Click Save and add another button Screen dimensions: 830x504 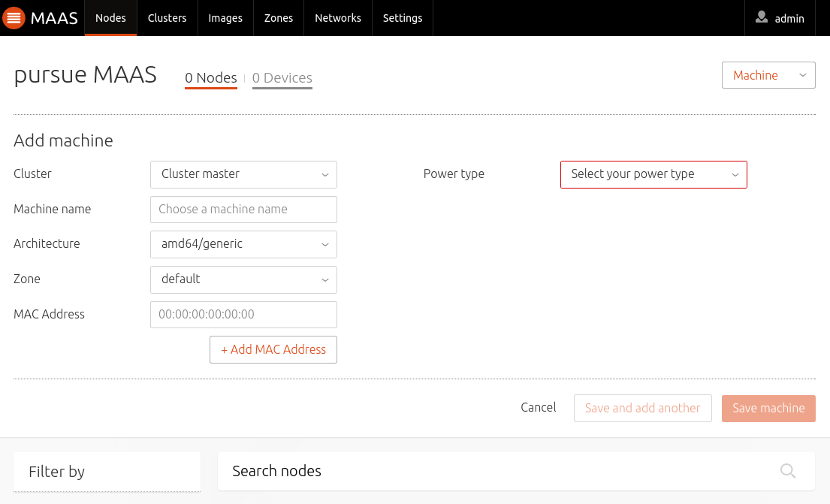point(643,408)
